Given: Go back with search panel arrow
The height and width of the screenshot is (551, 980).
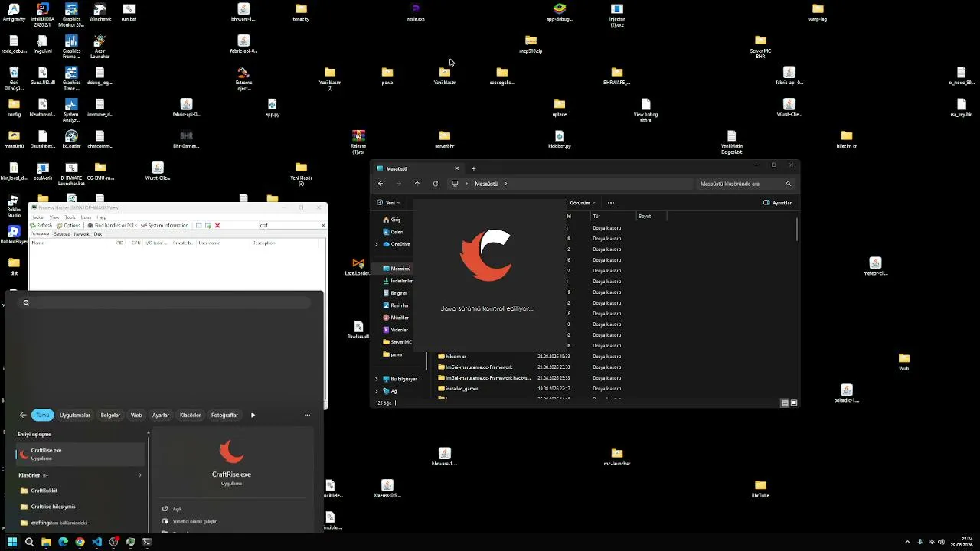Looking at the screenshot, I should click(x=23, y=415).
